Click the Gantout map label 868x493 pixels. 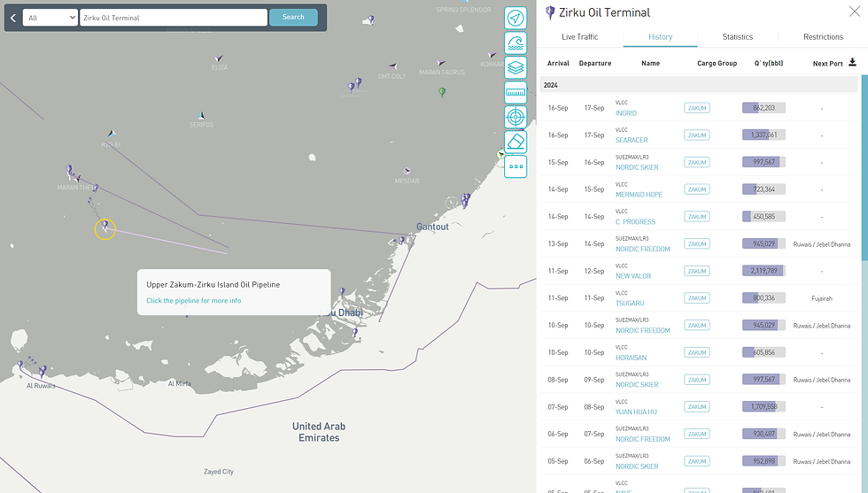432,227
